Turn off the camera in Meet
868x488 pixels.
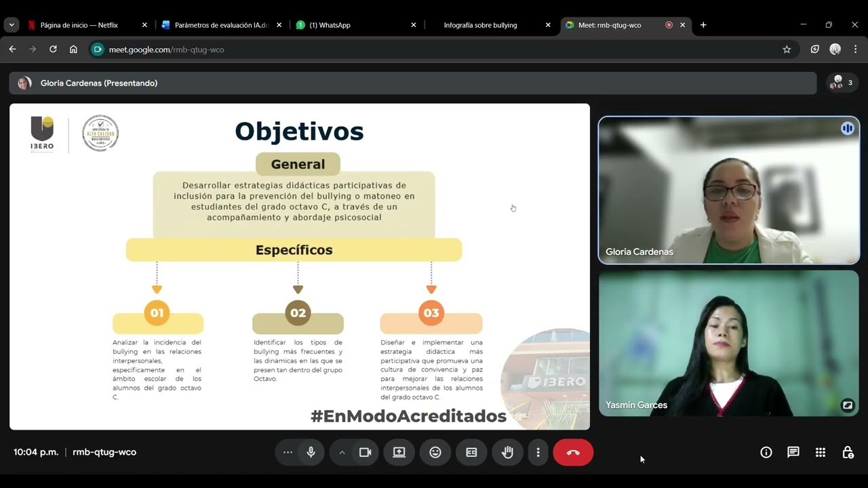tap(365, 452)
